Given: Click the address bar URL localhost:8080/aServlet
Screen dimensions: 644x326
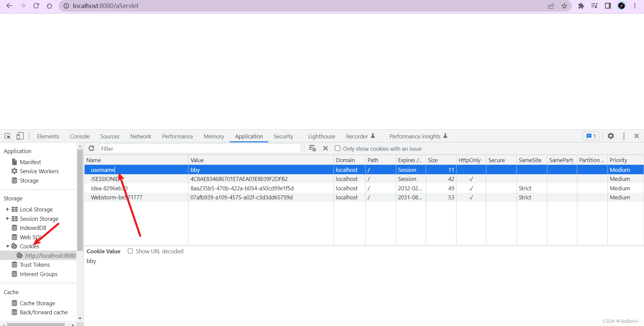Looking at the screenshot, I should point(106,6).
